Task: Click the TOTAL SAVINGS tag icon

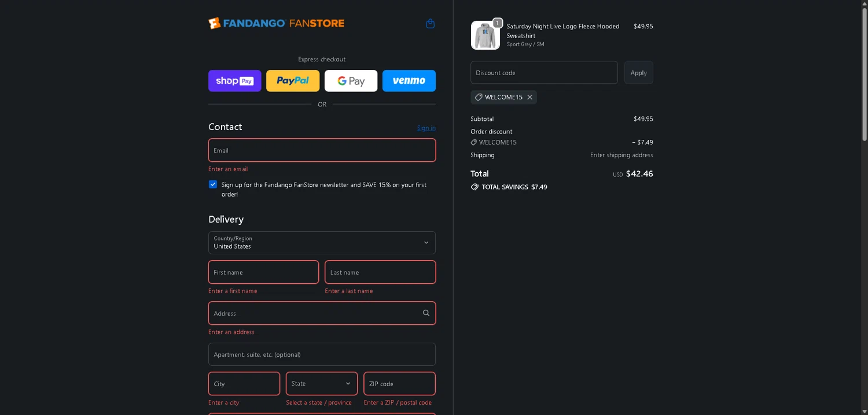Action: point(475,187)
